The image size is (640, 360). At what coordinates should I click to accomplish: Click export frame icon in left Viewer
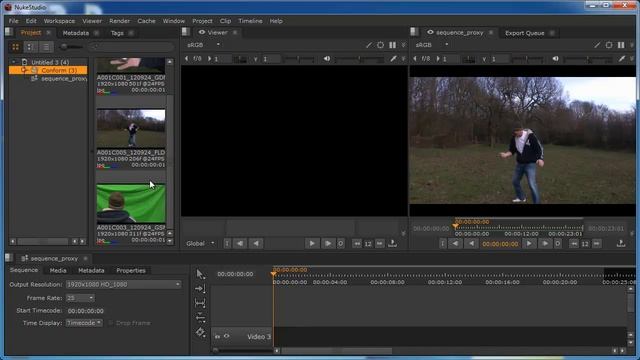pos(392,243)
